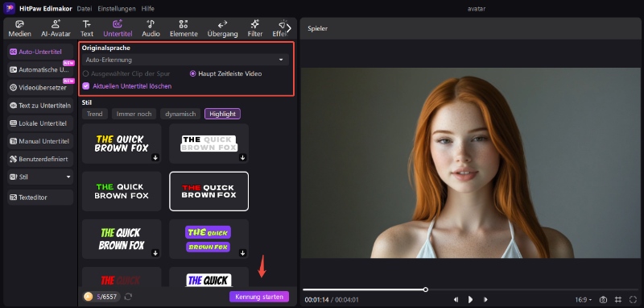
Task: Open Benutzerdefiniert sidebar option
Action: pos(40,159)
